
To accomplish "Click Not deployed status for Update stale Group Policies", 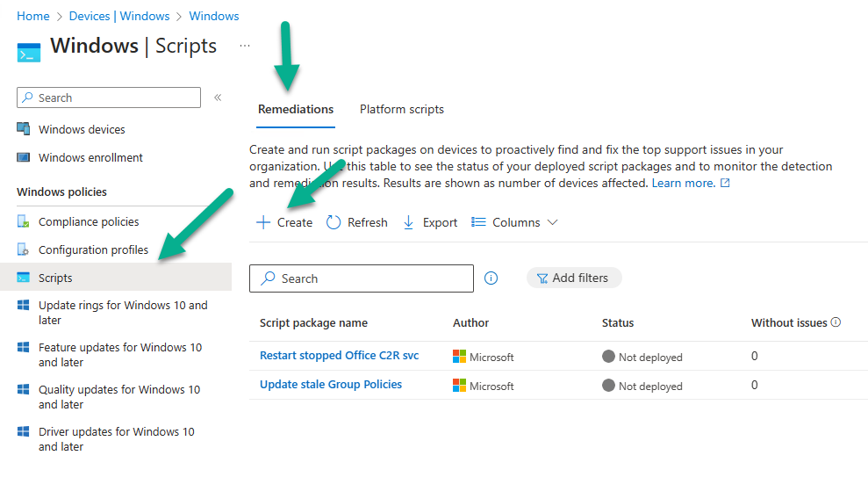I will point(642,386).
